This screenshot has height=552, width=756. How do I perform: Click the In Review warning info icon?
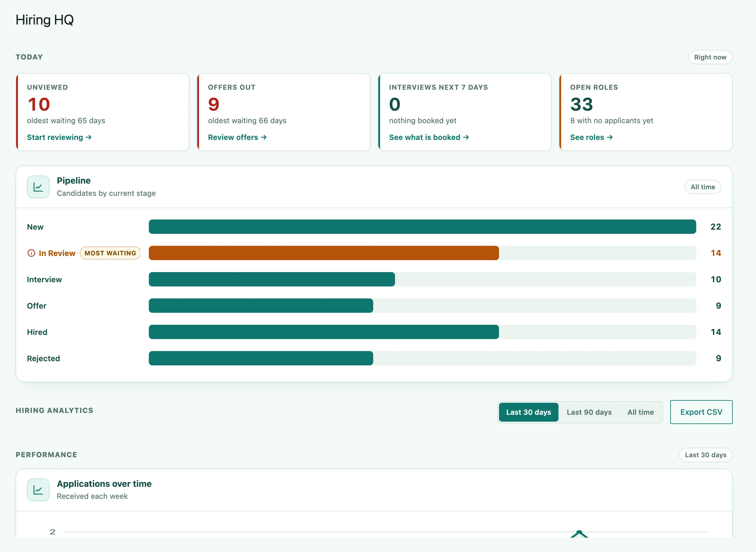click(x=31, y=253)
